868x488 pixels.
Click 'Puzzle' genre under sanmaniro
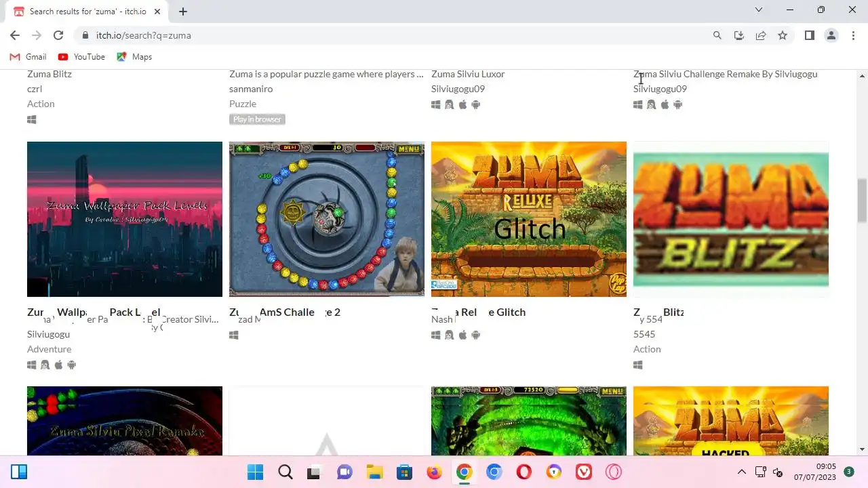pyautogui.click(x=243, y=104)
